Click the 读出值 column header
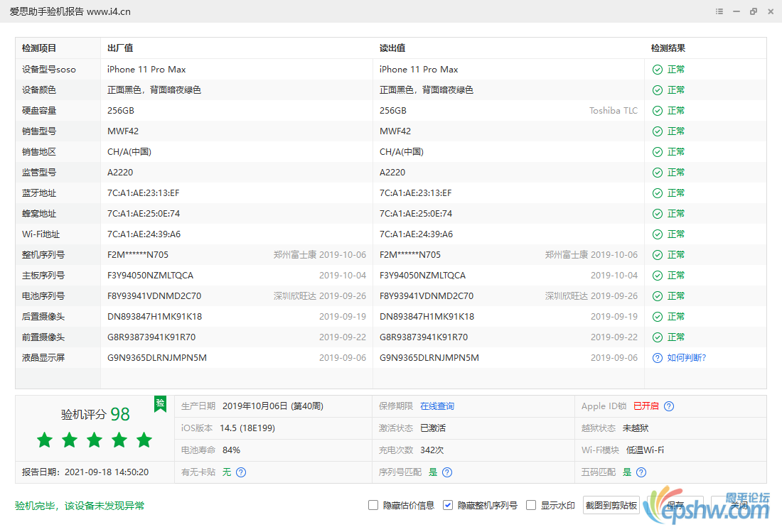This screenshot has width=782, height=532. coord(392,48)
